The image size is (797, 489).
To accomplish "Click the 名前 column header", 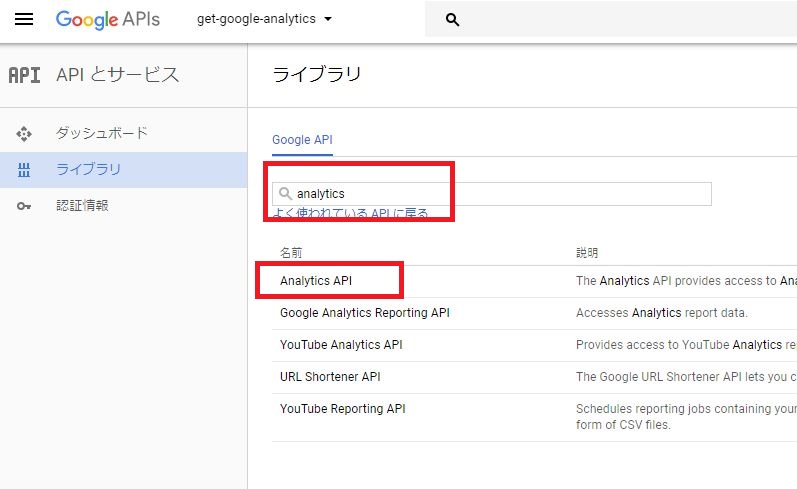I will click(291, 253).
